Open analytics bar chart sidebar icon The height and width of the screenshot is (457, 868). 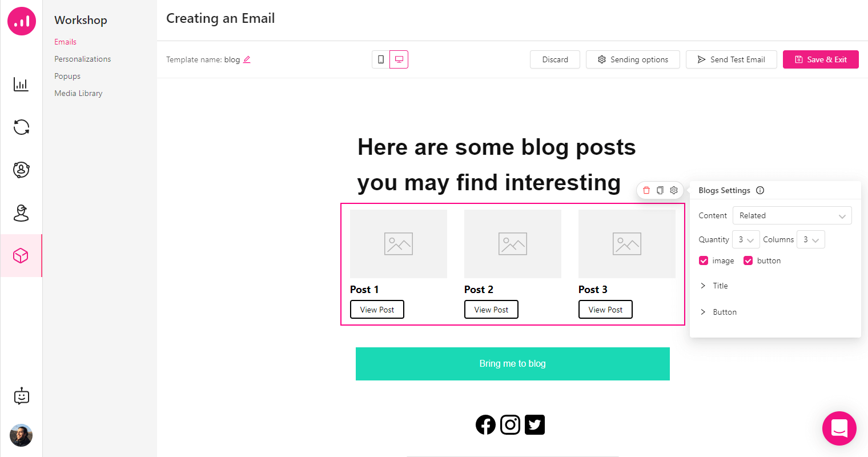tap(21, 85)
